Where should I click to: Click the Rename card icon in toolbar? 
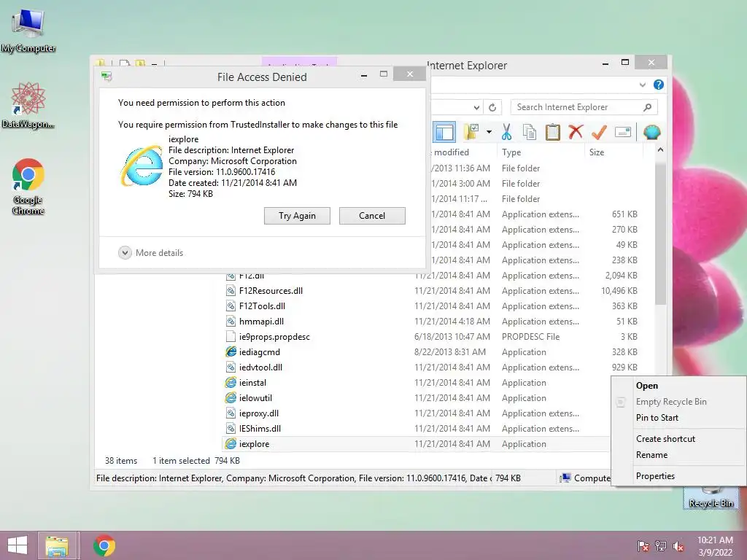click(x=623, y=132)
